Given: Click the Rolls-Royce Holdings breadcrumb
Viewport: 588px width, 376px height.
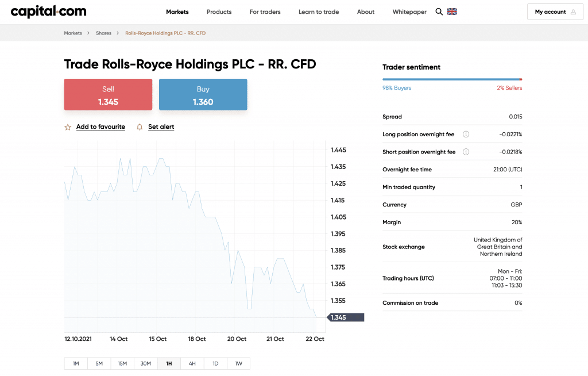Looking at the screenshot, I should coord(165,33).
